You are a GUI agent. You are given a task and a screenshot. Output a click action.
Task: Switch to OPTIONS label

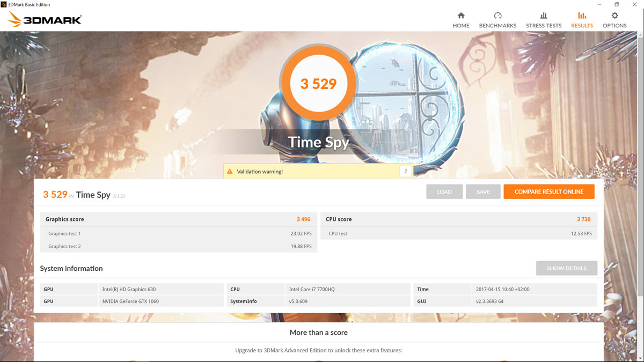(614, 26)
